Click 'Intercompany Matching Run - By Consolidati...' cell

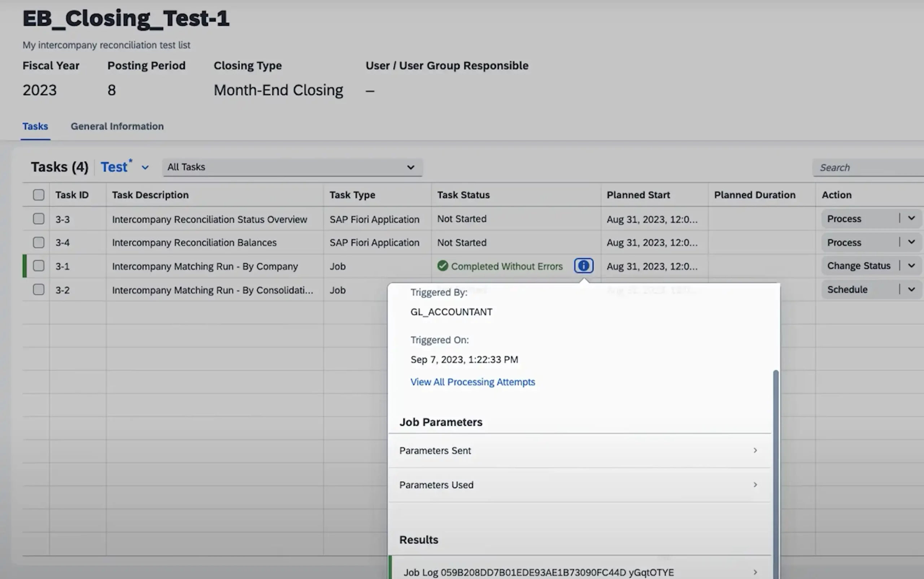point(213,290)
